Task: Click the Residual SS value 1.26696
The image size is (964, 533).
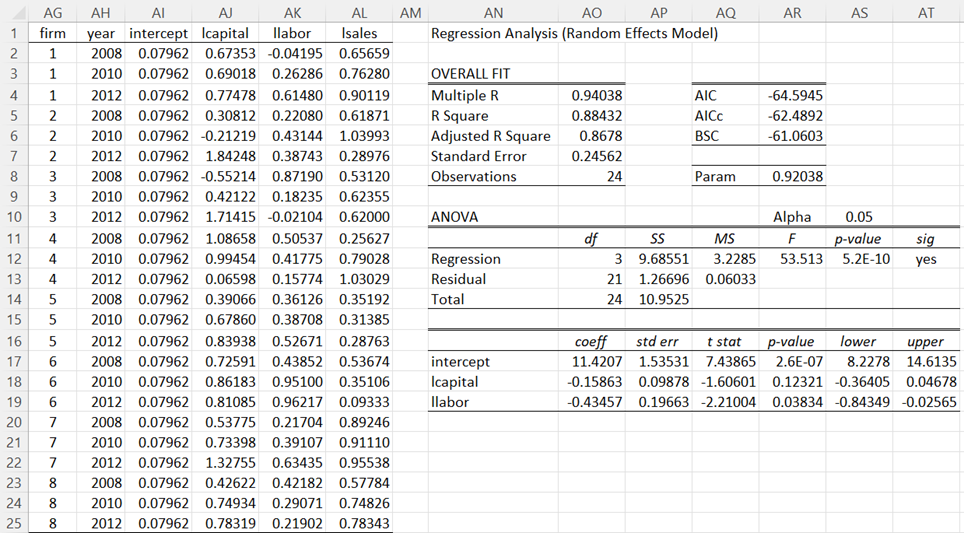Action: tap(663, 279)
